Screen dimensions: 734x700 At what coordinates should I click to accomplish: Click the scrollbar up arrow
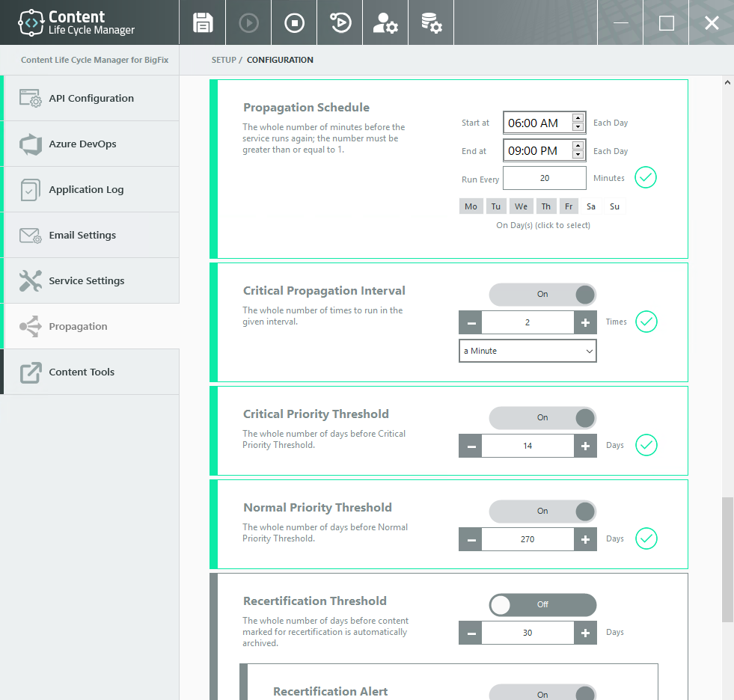[x=727, y=83]
